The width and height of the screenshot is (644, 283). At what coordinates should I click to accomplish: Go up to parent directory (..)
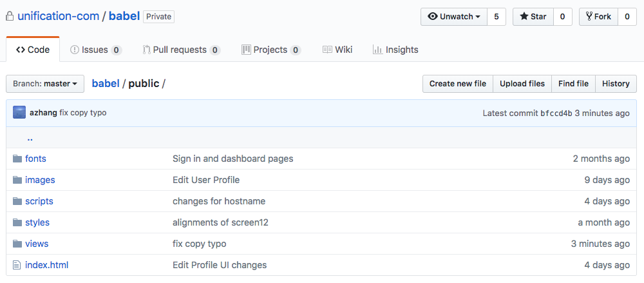(30, 138)
